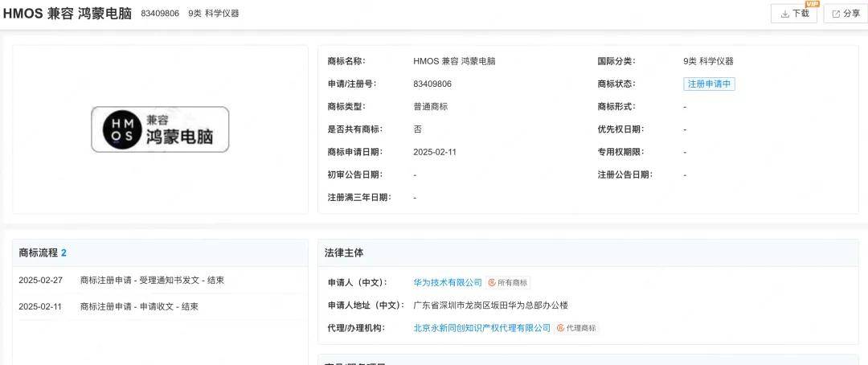Select the 商标类型 value 普通商标

point(431,107)
